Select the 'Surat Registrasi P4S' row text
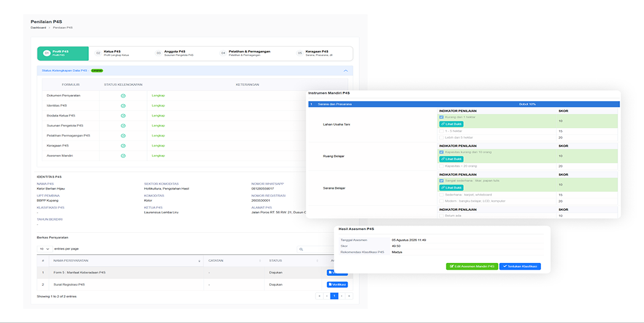Screen dimensions: 644x323 point(69,284)
